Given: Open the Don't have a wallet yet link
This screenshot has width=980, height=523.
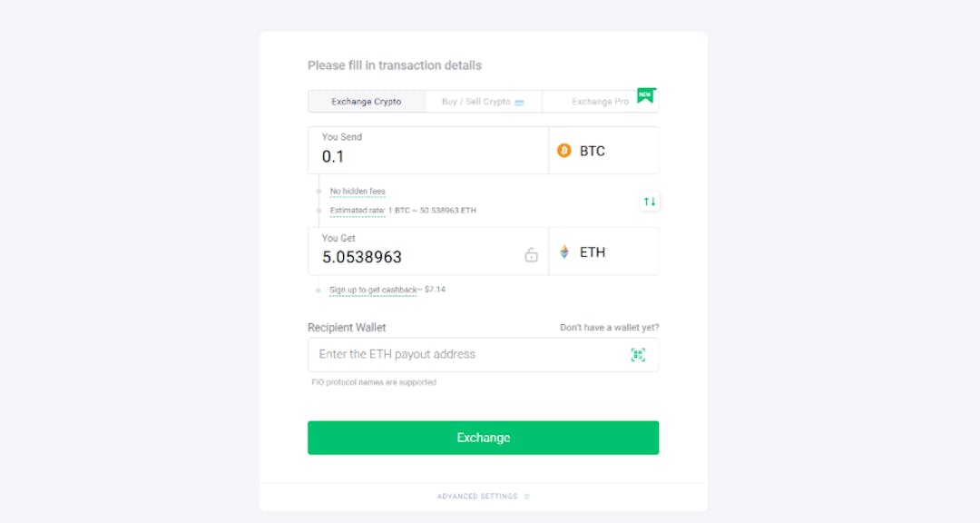Looking at the screenshot, I should [611, 327].
